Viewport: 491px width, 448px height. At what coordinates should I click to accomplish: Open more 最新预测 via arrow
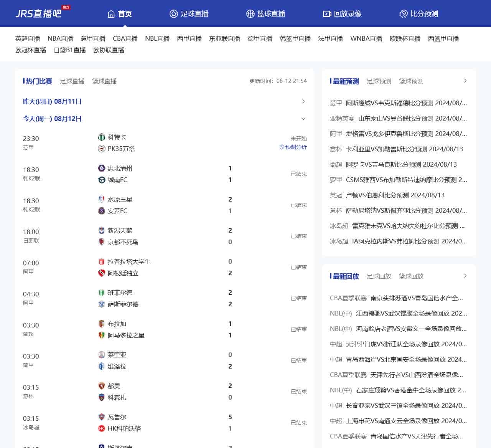[465, 81]
